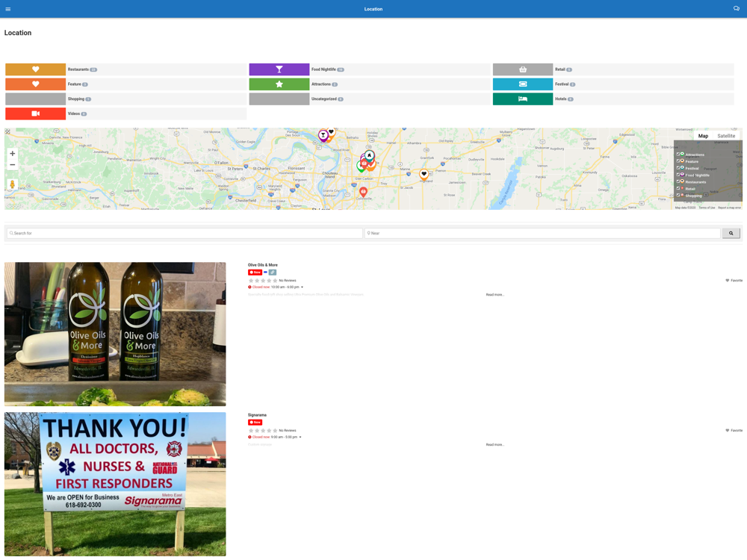Open the chat icon in the top right
This screenshot has height=560, width=747.
click(x=736, y=8)
